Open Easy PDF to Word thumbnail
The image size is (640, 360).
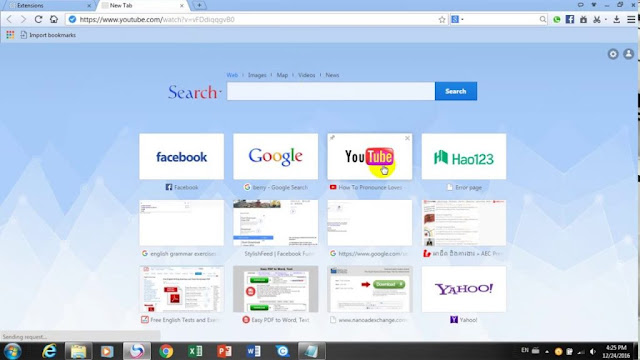(276, 289)
